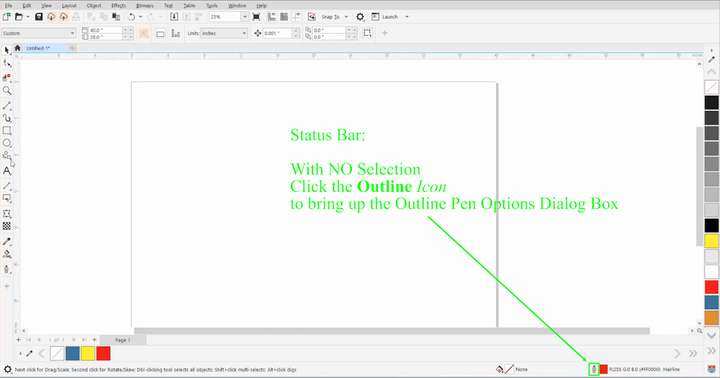Click the Outline pen icon in status bar
This screenshot has width=720, height=378.
(x=594, y=369)
